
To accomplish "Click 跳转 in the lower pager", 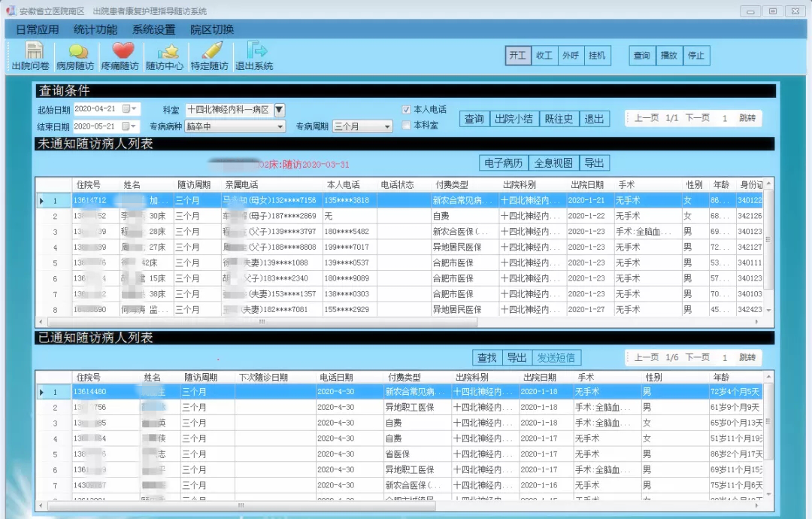I will tap(747, 357).
